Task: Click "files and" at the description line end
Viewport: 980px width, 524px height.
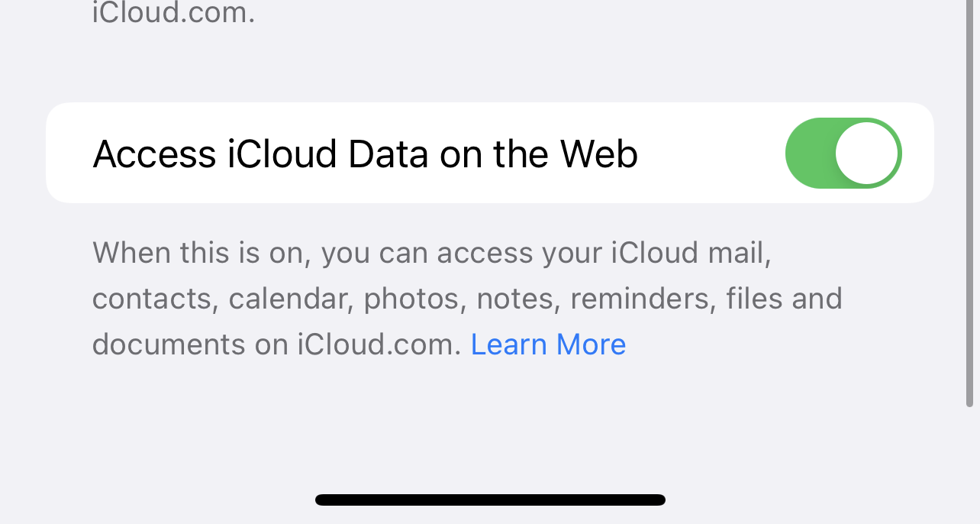Action: click(x=784, y=299)
